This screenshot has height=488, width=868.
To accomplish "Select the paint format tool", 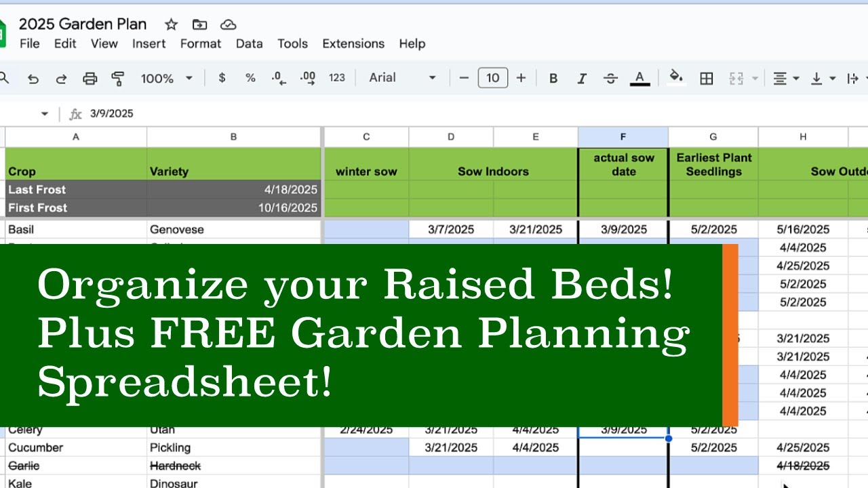I will (118, 79).
